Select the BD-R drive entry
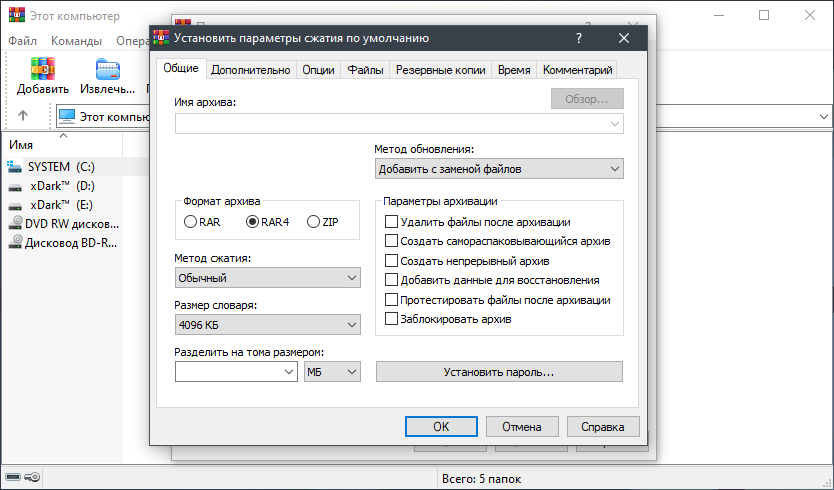Viewport: 834px width, 490px height. coord(64,243)
